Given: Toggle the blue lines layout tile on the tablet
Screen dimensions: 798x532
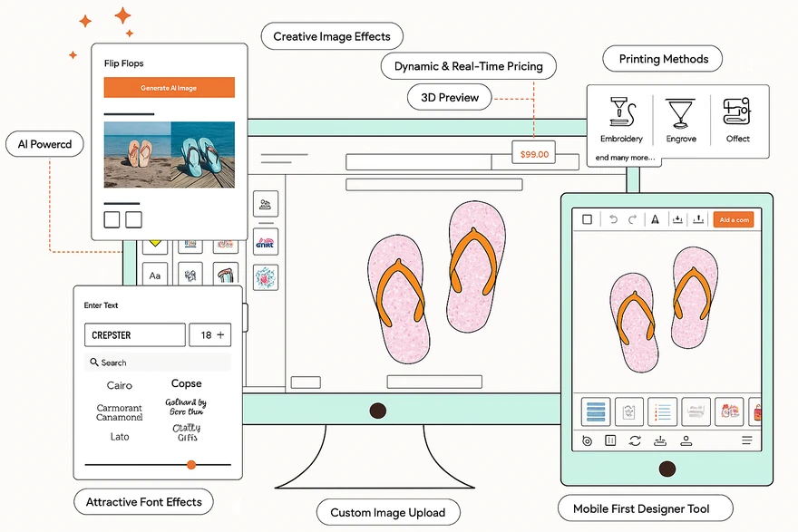Looking at the screenshot, I should pyautogui.click(x=595, y=411).
